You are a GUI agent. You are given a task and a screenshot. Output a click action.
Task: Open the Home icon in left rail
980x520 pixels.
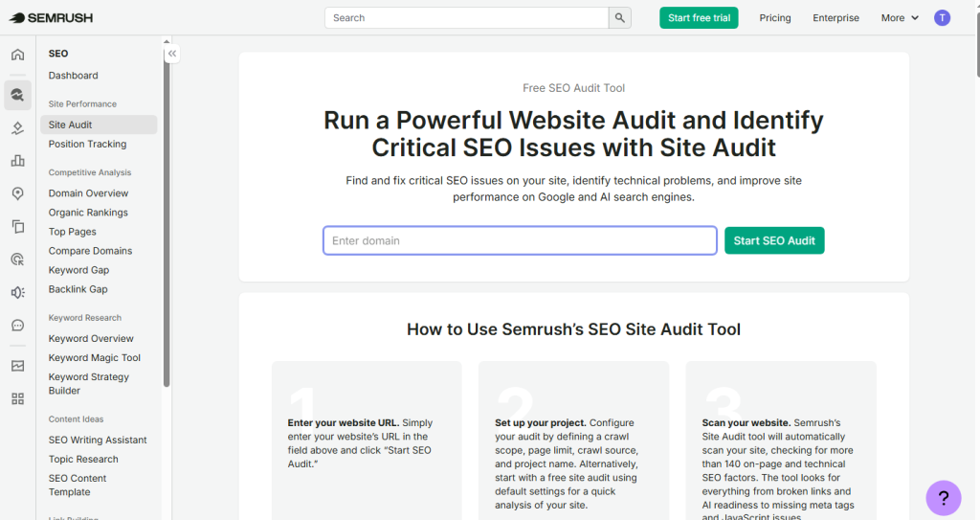(x=17, y=55)
